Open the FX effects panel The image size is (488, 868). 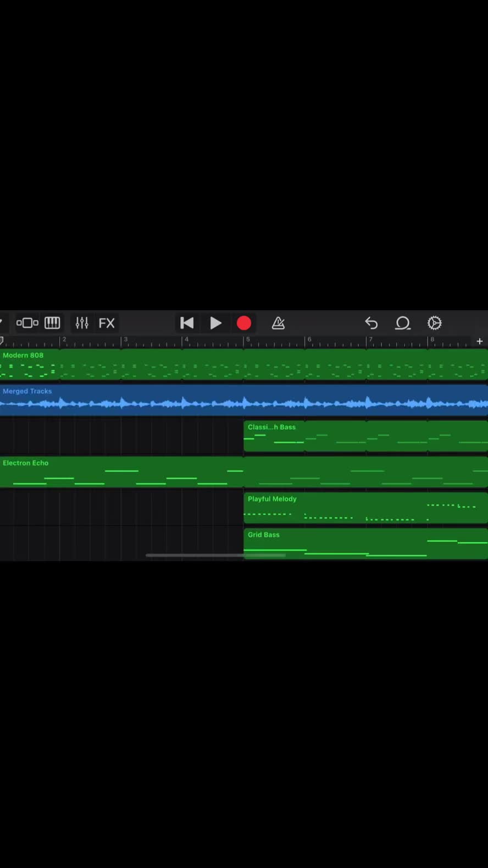pos(107,323)
